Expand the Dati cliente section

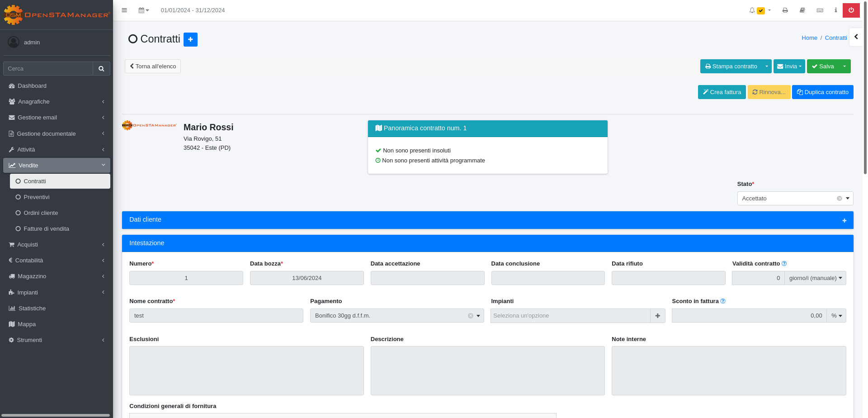click(x=844, y=220)
